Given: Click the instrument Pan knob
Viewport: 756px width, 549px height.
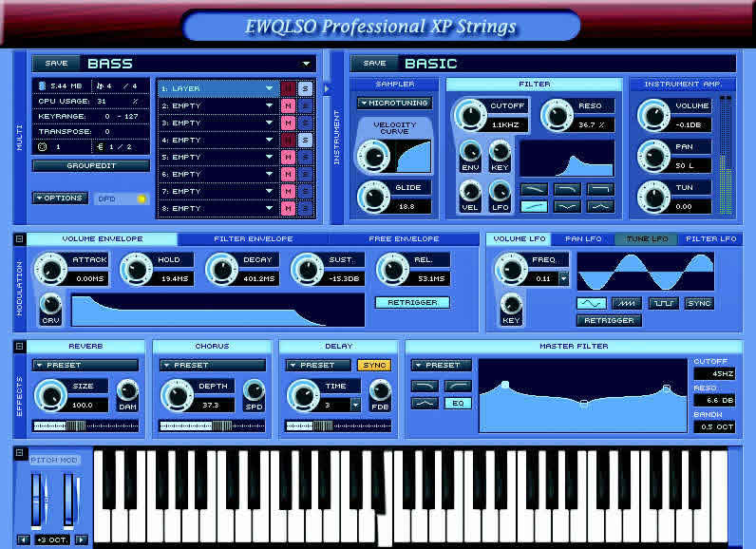Looking at the screenshot, I should [x=653, y=156].
